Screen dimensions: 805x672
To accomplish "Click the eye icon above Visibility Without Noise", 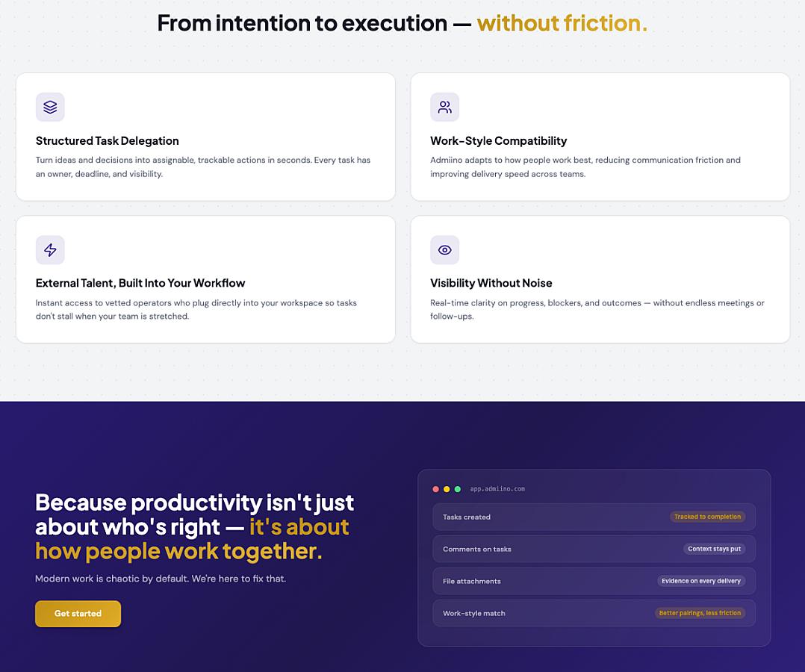I will [x=444, y=250].
